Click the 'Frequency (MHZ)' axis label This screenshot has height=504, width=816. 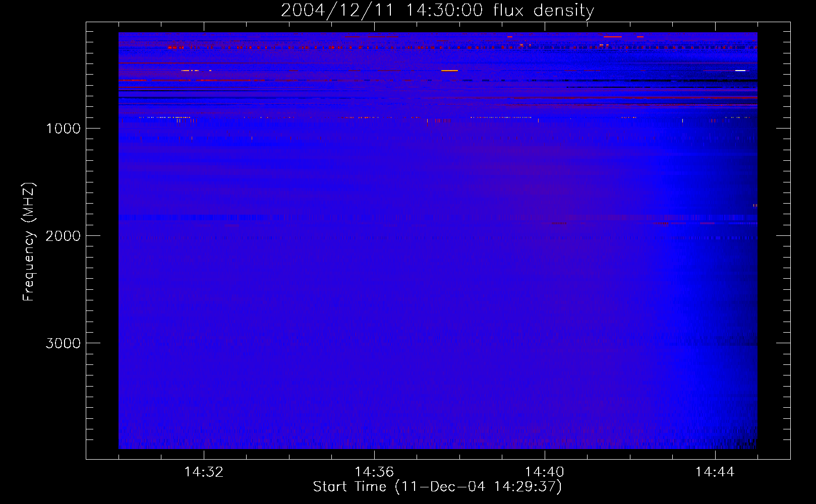(29, 242)
